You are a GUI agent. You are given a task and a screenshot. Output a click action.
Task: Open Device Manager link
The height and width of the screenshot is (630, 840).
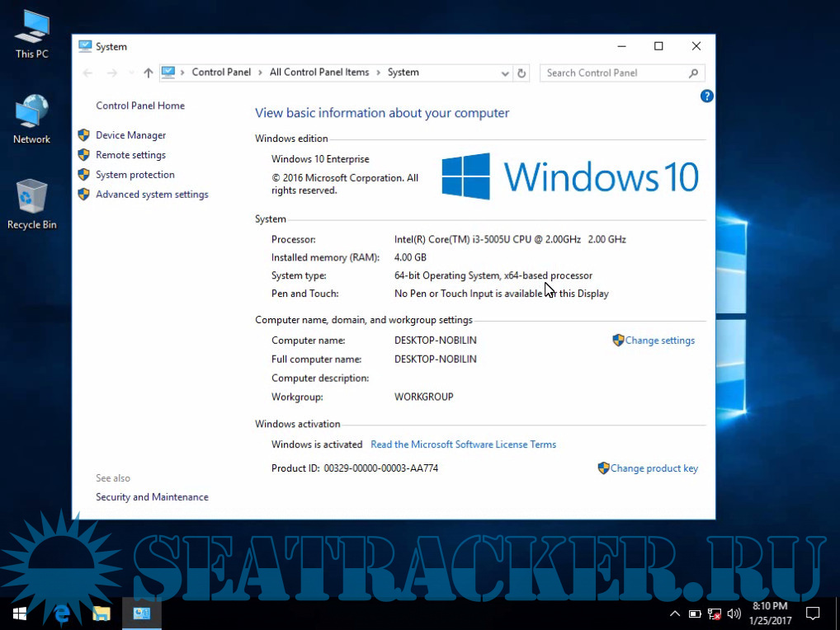tap(130, 135)
